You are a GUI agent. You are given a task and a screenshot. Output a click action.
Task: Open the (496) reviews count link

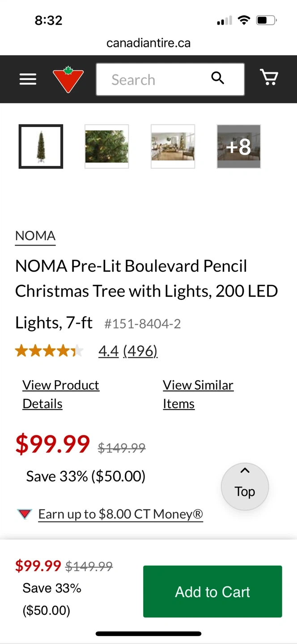tap(140, 351)
